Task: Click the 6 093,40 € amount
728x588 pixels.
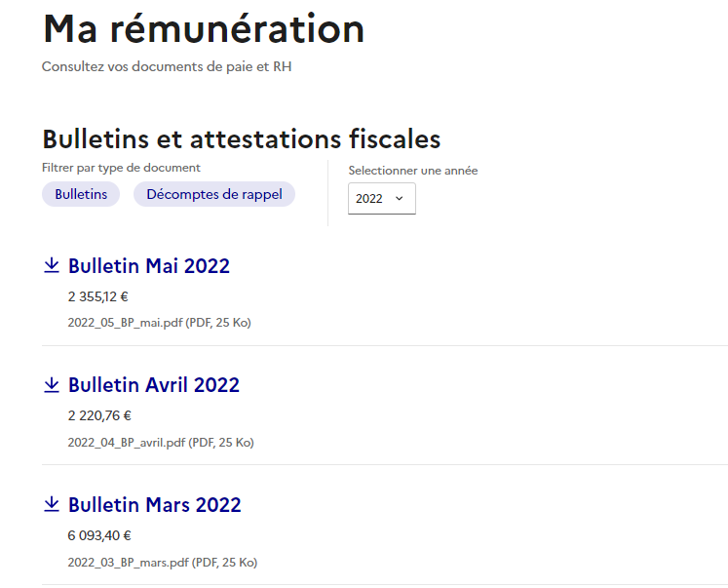Action: 99,535
